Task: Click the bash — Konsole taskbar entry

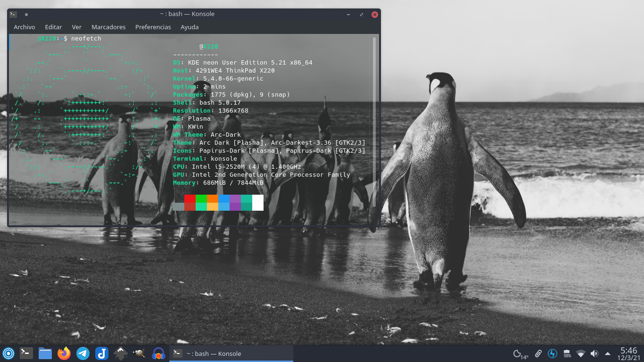Action: coord(231,354)
